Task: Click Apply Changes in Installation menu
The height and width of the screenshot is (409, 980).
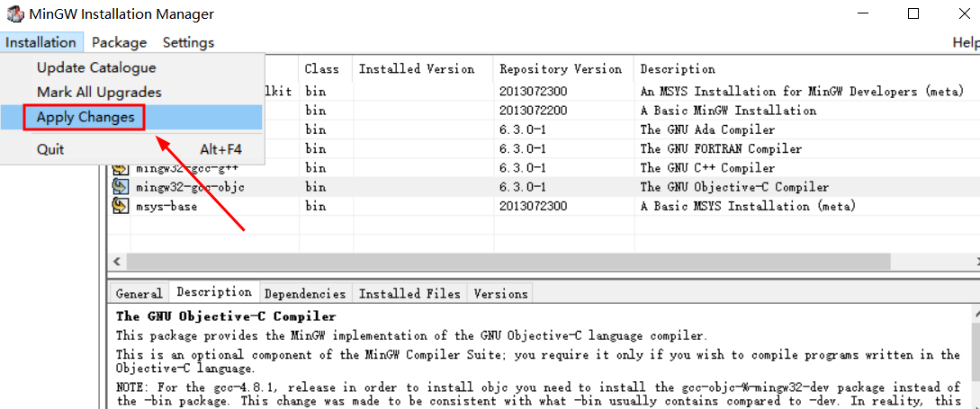Action: pos(85,118)
